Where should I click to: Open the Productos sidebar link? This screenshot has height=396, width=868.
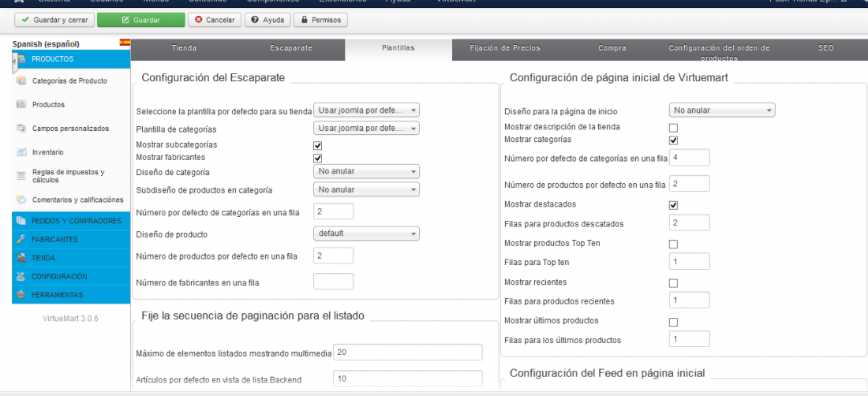pos(48,104)
